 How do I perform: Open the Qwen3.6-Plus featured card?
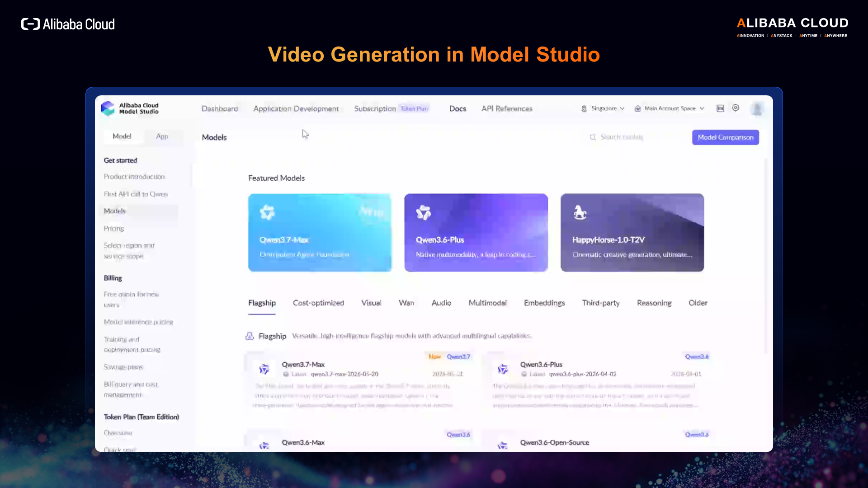(x=476, y=233)
